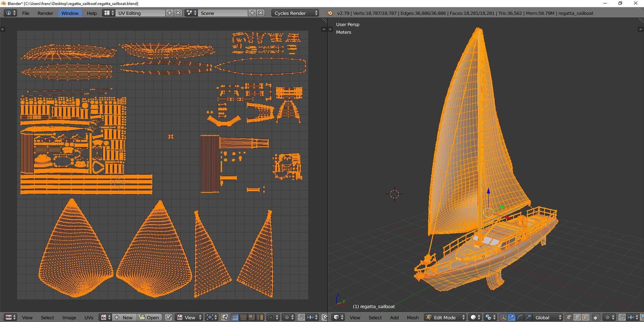The height and width of the screenshot is (322, 644).
Task: Click the New image button
Action: (x=124, y=317)
